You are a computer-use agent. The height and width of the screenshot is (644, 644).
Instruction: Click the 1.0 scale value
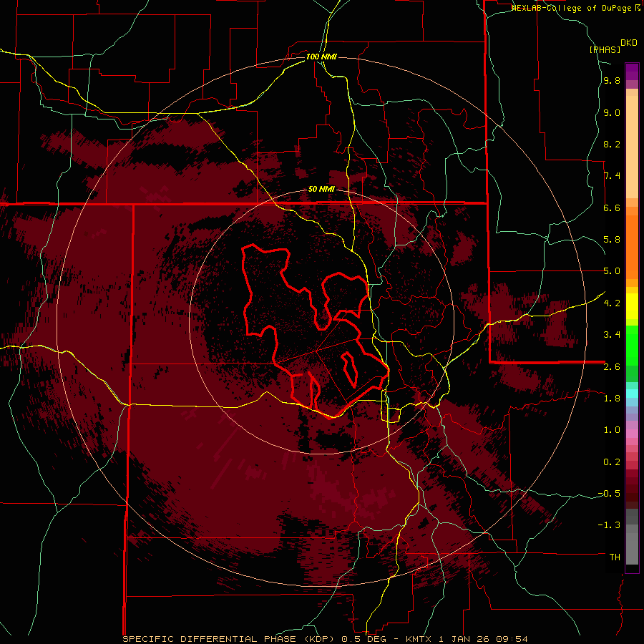coord(612,430)
